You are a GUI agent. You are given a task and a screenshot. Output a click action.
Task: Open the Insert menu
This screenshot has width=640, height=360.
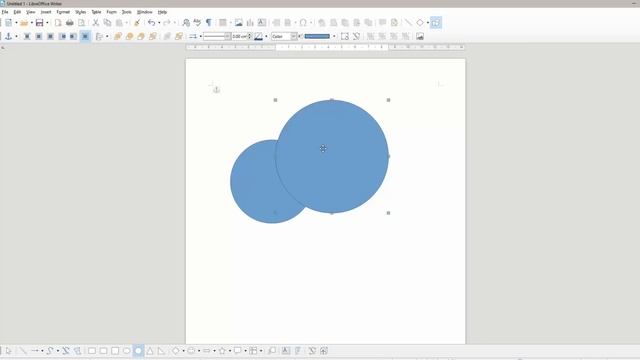[46, 12]
